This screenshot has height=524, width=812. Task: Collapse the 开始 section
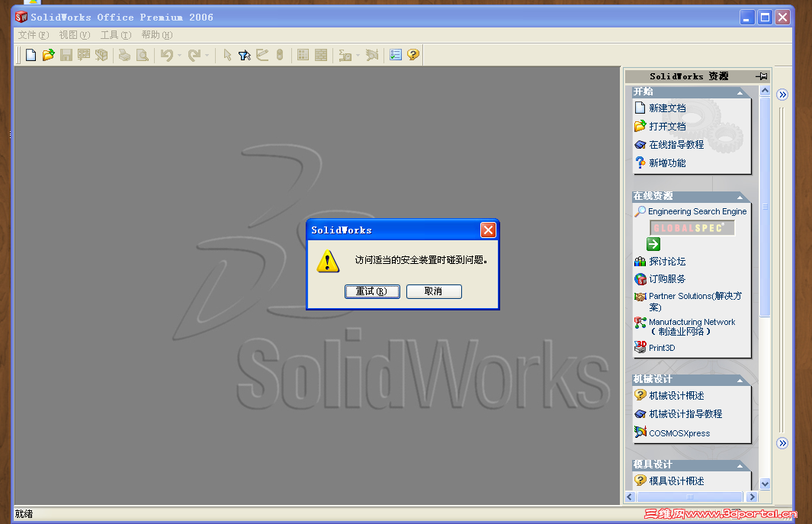pyautogui.click(x=740, y=93)
